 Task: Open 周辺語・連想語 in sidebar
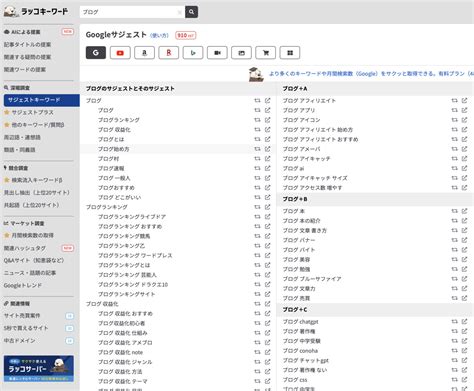(22, 137)
